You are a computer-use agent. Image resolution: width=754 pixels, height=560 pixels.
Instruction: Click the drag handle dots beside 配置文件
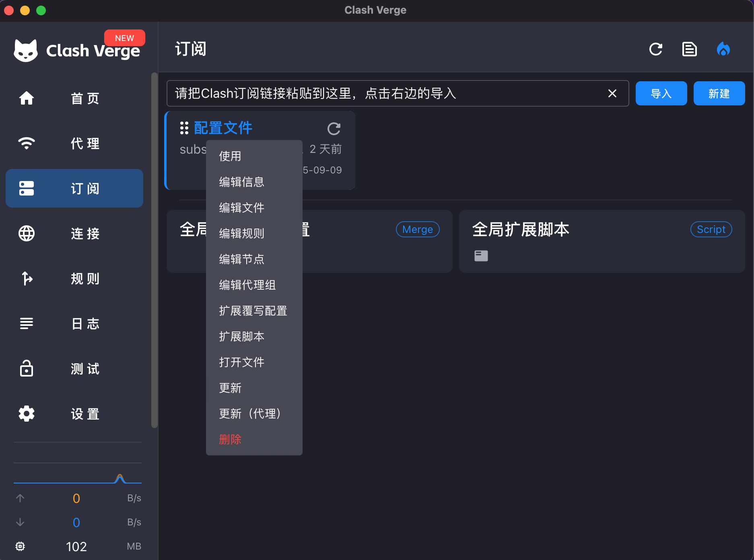[x=184, y=128]
